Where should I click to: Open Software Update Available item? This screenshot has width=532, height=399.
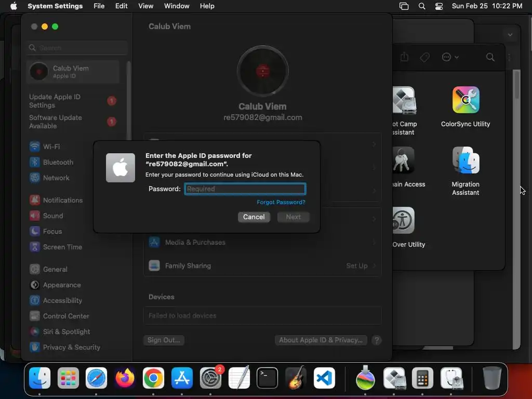click(73, 122)
